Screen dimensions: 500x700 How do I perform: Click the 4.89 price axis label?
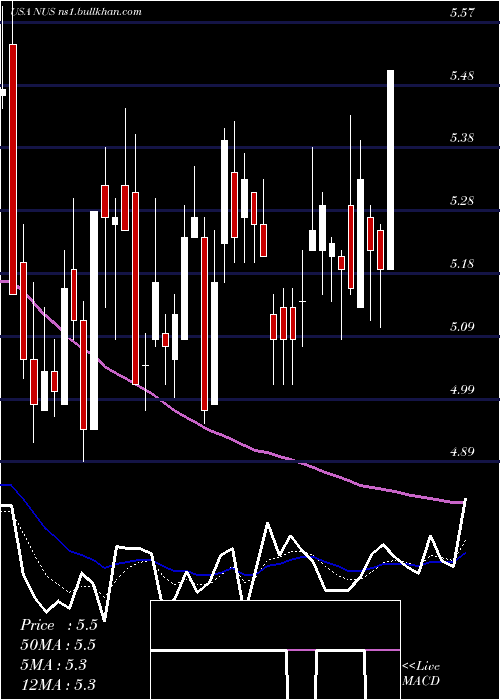[462, 451]
